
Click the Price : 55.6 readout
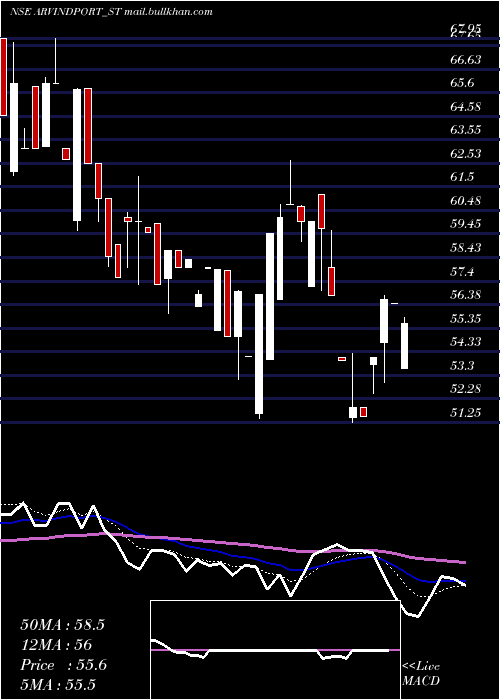click(x=63, y=665)
